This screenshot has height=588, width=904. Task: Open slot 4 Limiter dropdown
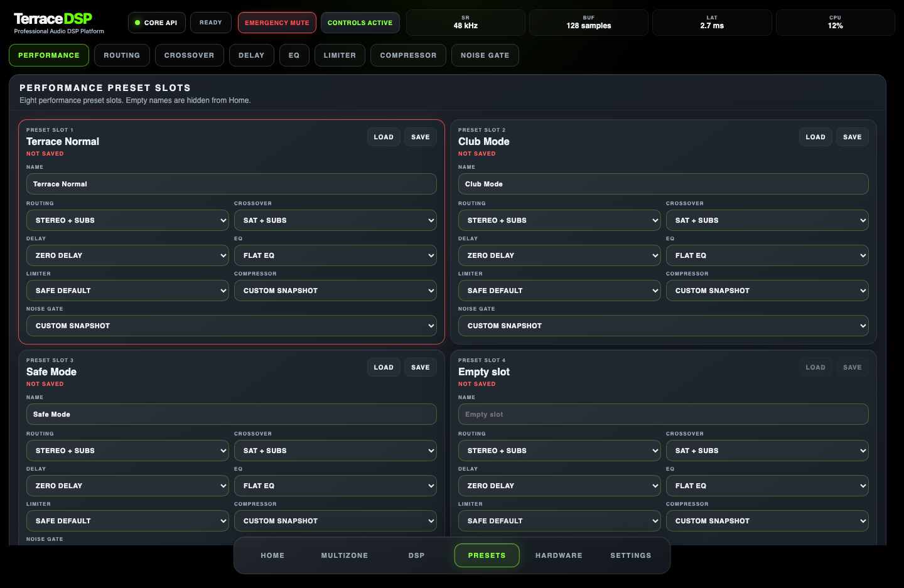pyautogui.click(x=559, y=521)
